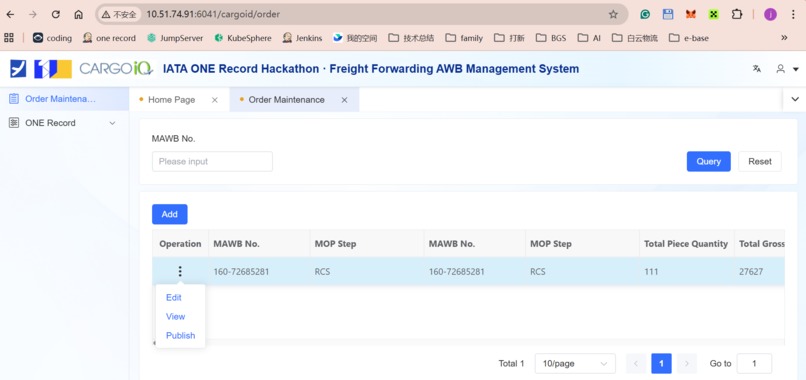Viewport: 806px width, 380px height.
Task: Click the browser address bar URL
Action: click(213, 14)
